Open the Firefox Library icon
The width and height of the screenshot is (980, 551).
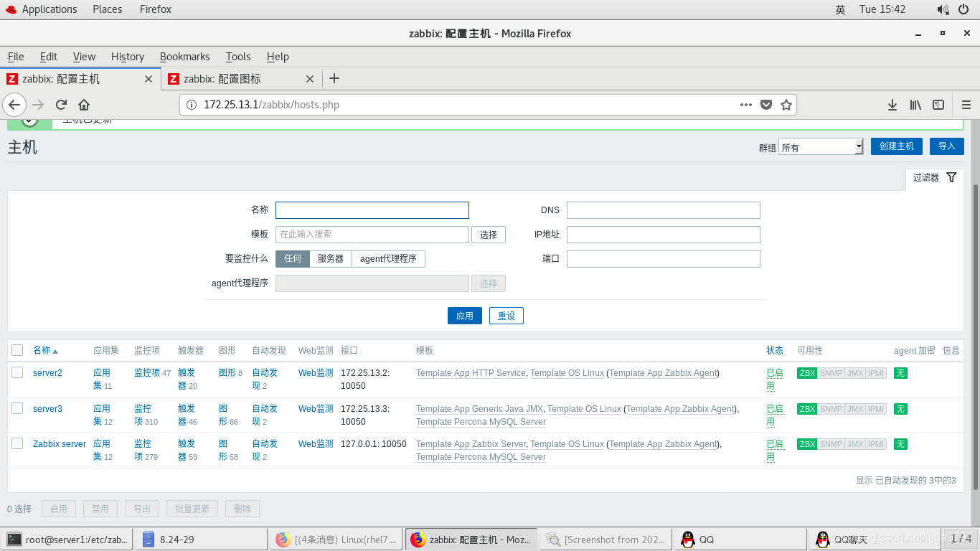pyautogui.click(x=915, y=105)
